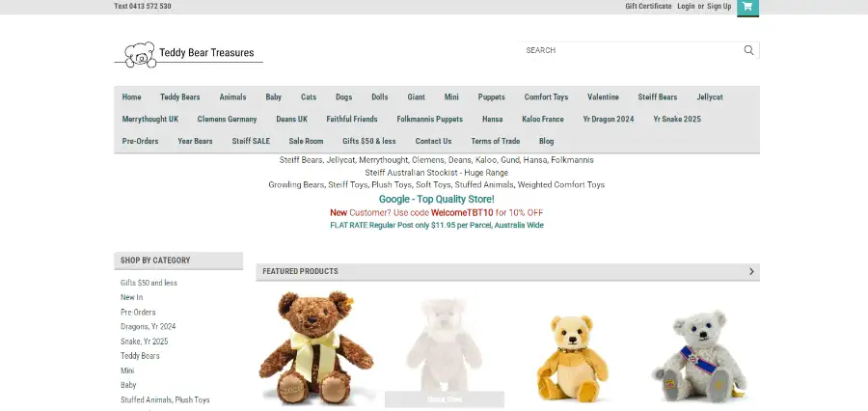Open the Jellycat menu item
Screen dimensions: 868x411
pyautogui.click(x=710, y=96)
